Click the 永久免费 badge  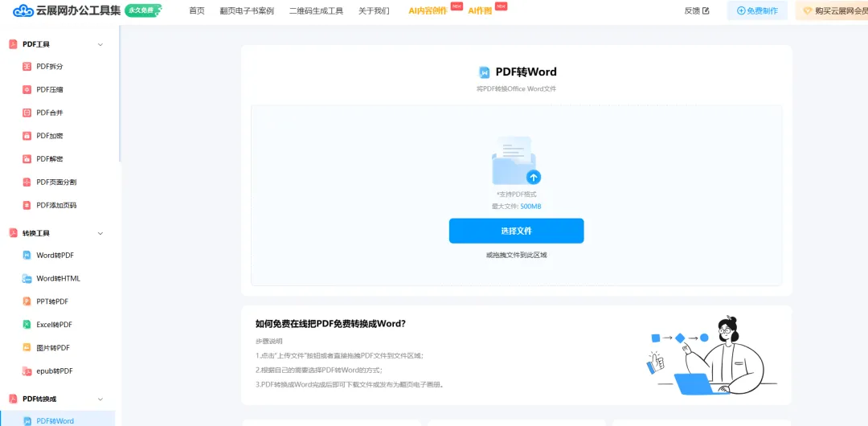click(x=143, y=10)
